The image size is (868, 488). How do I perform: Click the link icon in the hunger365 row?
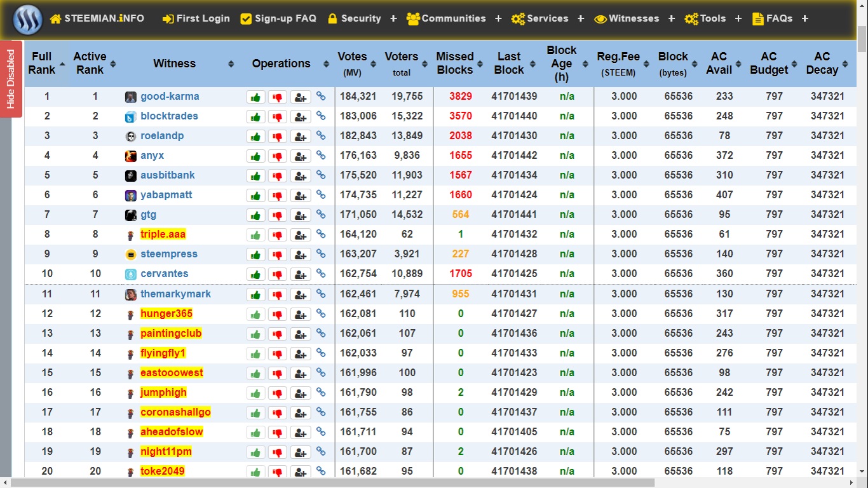coord(321,314)
